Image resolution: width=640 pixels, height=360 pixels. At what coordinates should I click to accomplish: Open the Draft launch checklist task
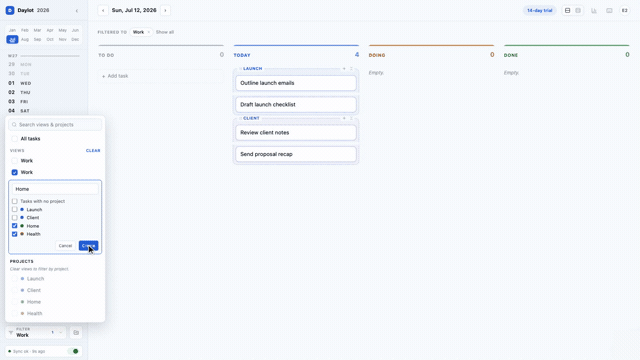click(x=296, y=104)
